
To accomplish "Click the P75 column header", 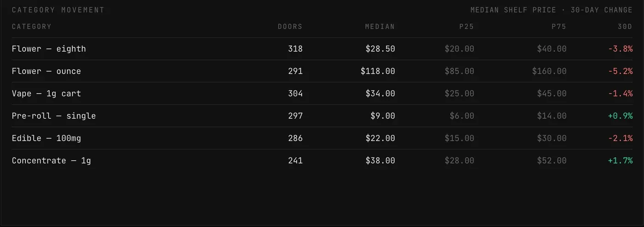I will click(x=559, y=27).
